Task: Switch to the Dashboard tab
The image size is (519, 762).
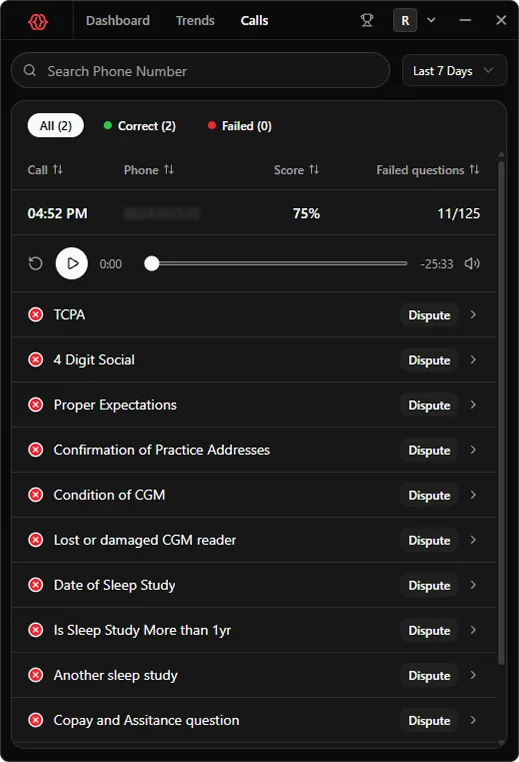Action: [118, 20]
